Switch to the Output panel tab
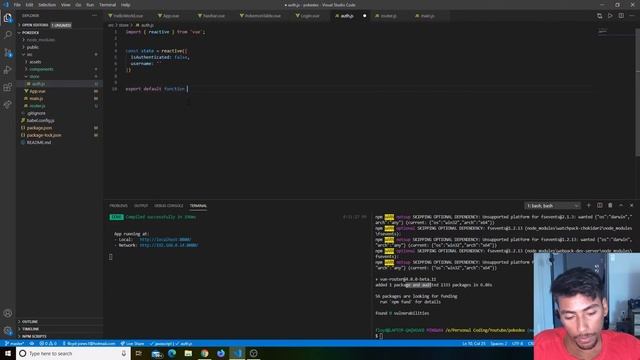This screenshot has height=360, width=640. 141,206
